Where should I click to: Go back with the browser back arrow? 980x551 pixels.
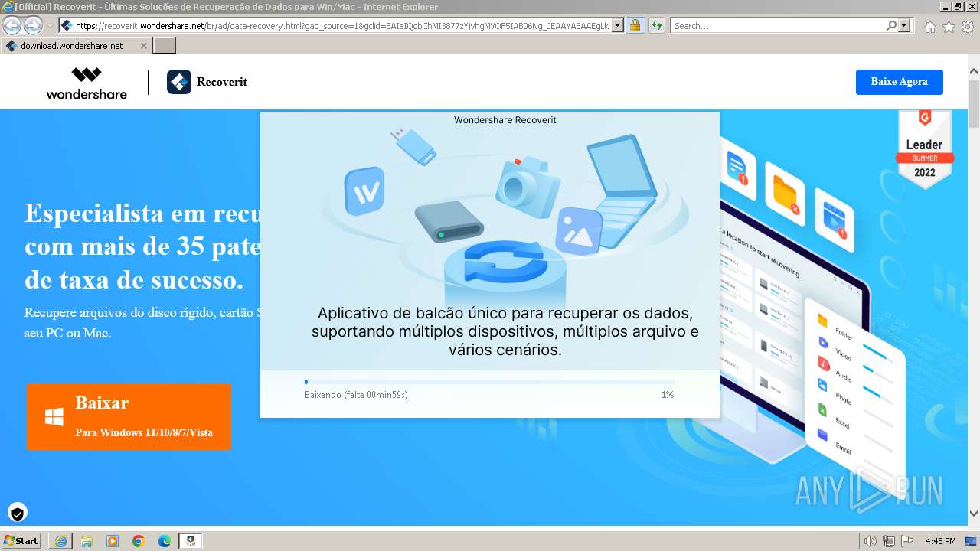[11, 26]
